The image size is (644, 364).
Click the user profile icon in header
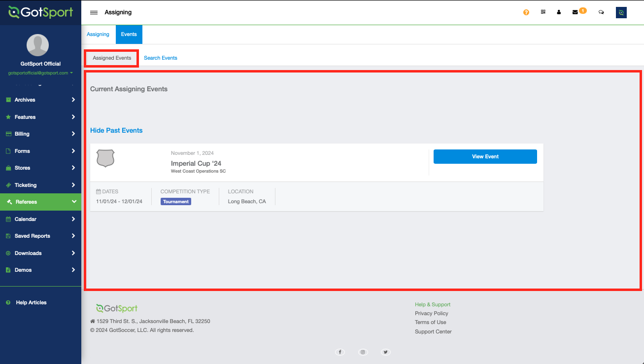pyautogui.click(x=559, y=12)
